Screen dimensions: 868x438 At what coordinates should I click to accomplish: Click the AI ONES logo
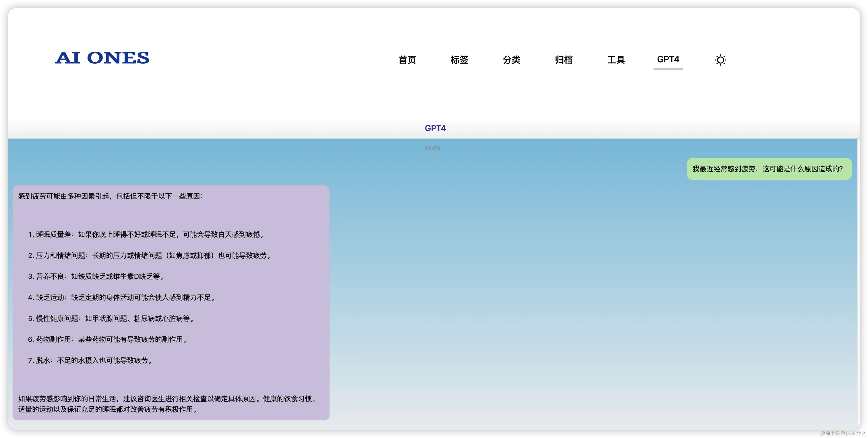point(102,58)
